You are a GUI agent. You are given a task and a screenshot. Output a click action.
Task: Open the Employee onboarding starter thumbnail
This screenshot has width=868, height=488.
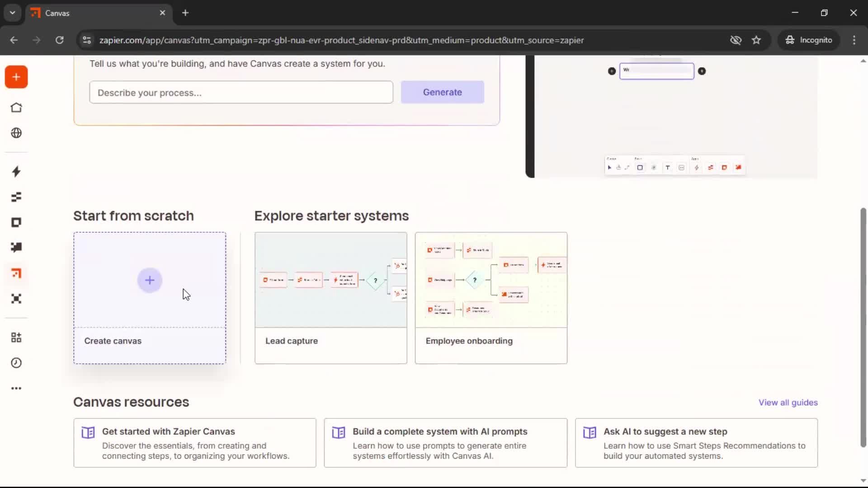(x=491, y=280)
